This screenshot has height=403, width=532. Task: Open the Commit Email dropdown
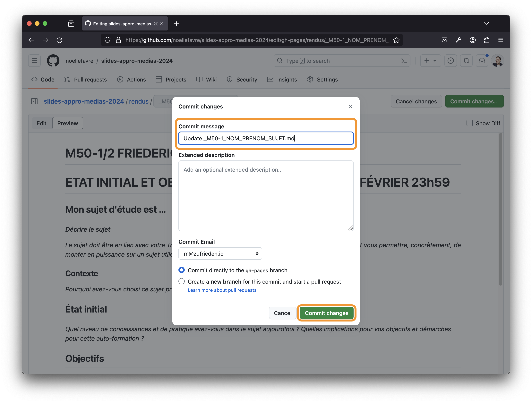tap(220, 253)
